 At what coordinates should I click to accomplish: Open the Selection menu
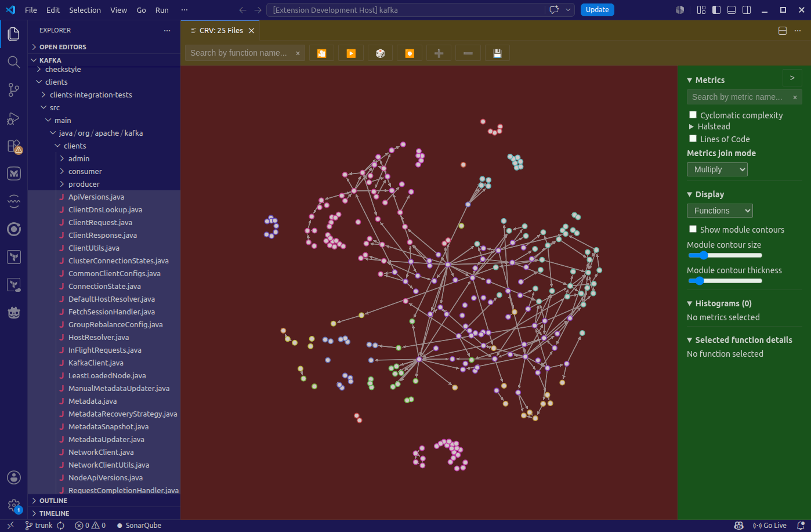(x=85, y=10)
